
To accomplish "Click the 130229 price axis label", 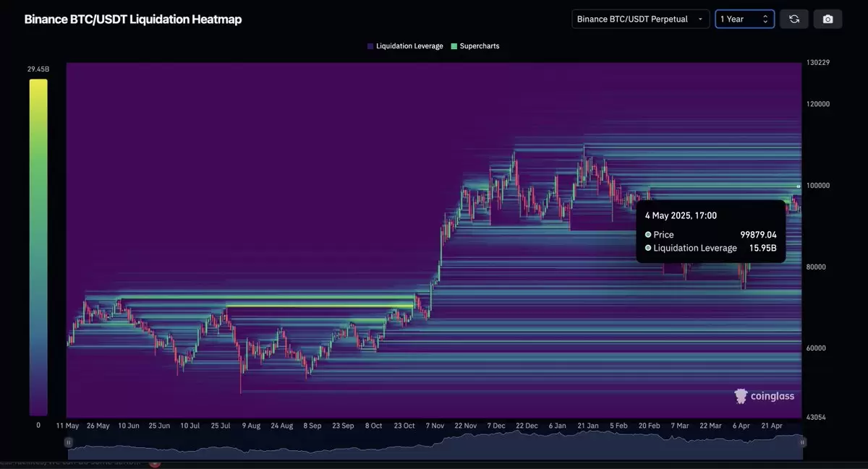I will click(819, 63).
